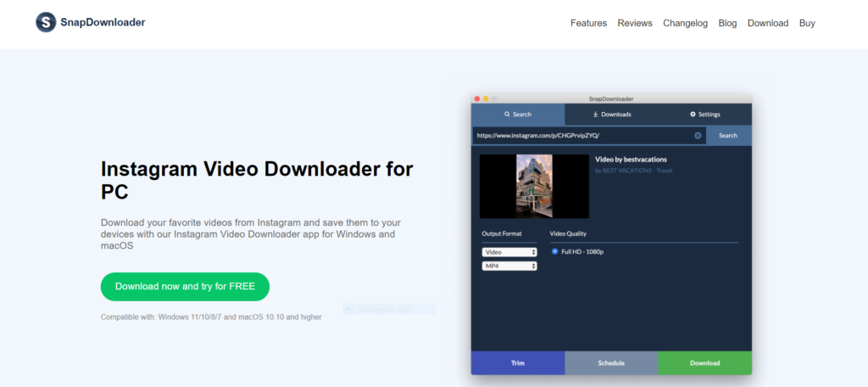Click 'by BEST VACATIONS - Travel' text
Viewport: 868px width, 387px height.
click(x=633, y=171)
